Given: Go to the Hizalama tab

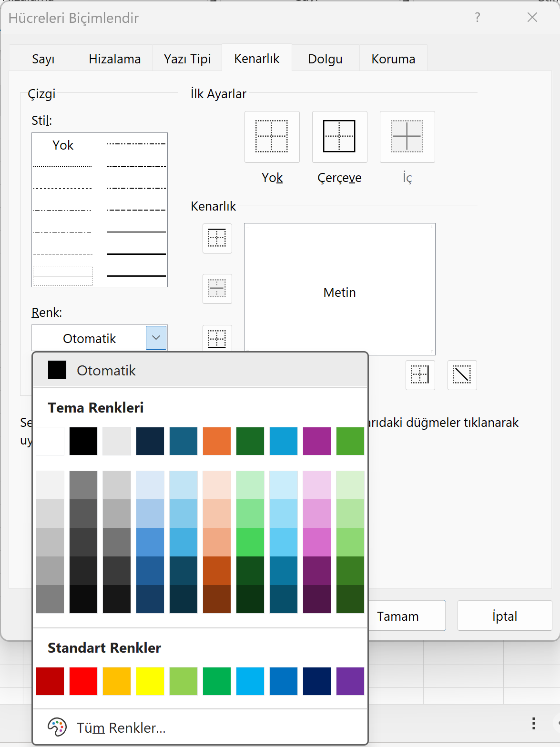Looking at the screenshot, I should click(114, 59).
